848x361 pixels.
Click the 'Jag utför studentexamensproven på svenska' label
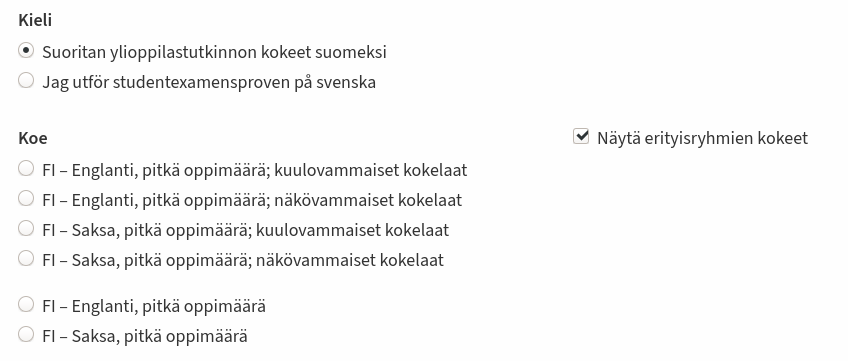click(x=209, y=83)
